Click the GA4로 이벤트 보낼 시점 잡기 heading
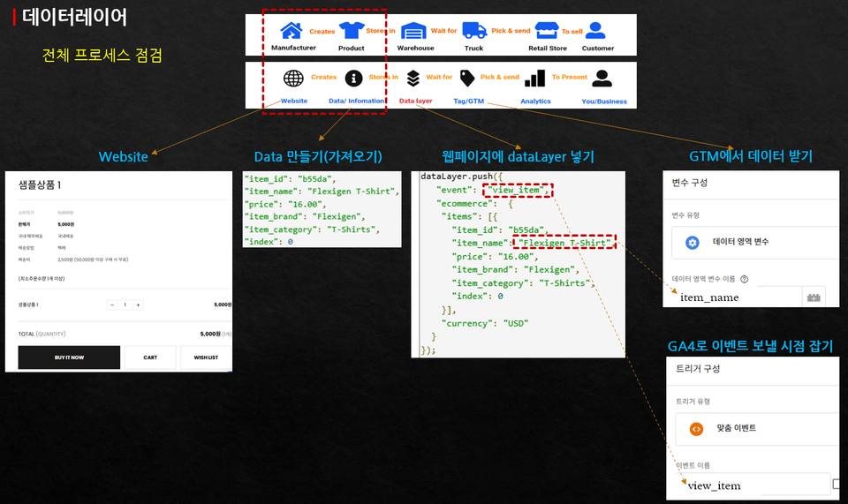 pos(750,346)
